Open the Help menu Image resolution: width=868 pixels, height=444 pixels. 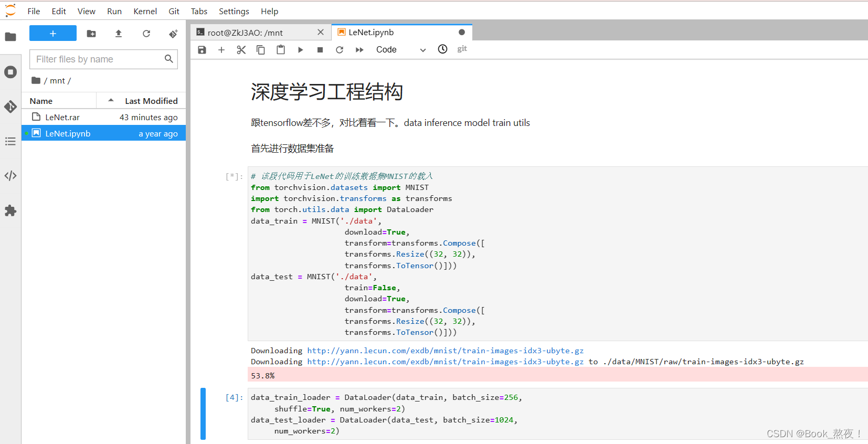pyautogui.click(x=270, y=12)
